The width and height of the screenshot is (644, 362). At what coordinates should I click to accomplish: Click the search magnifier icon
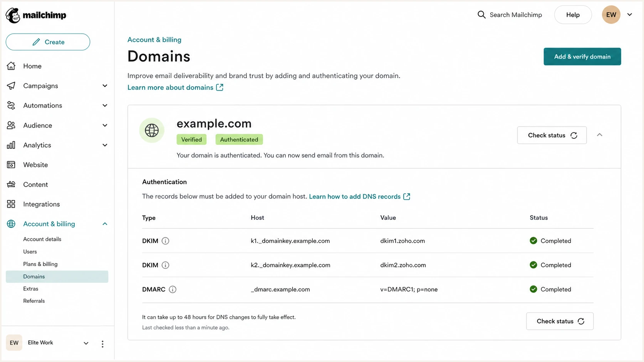tap(481, 15)
